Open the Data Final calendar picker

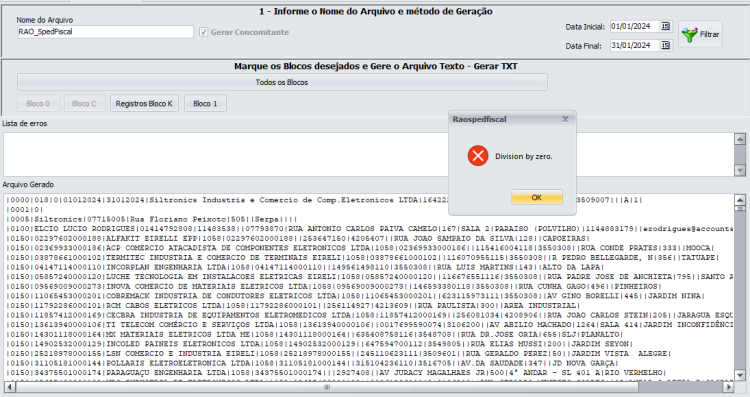click(665, 45)
